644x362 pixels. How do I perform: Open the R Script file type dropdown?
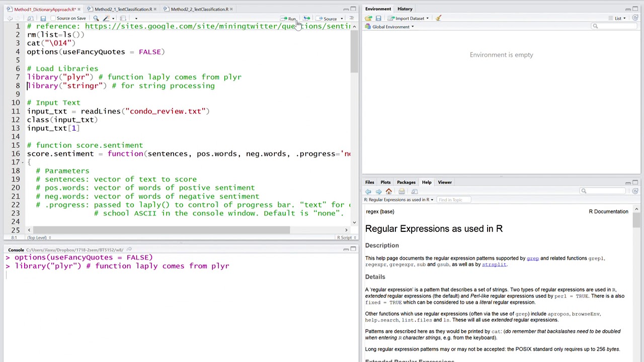click(346, 238)
